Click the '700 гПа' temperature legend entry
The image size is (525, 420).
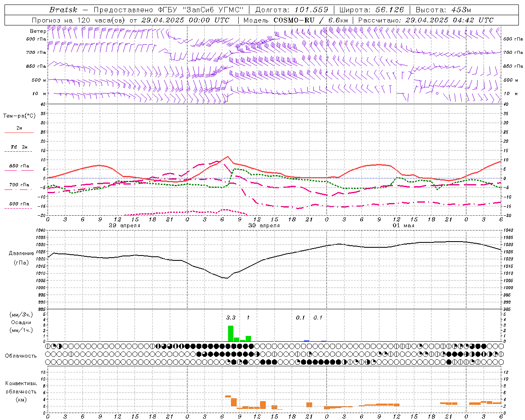19,185
